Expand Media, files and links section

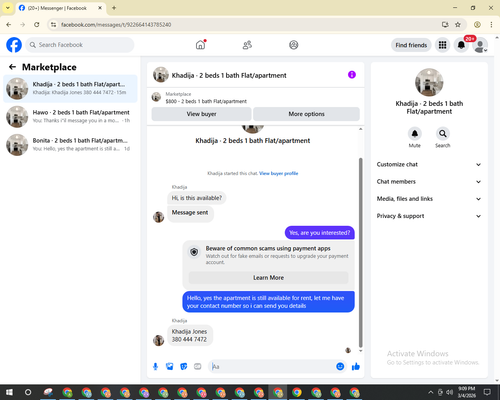click(x=429, y=199)
